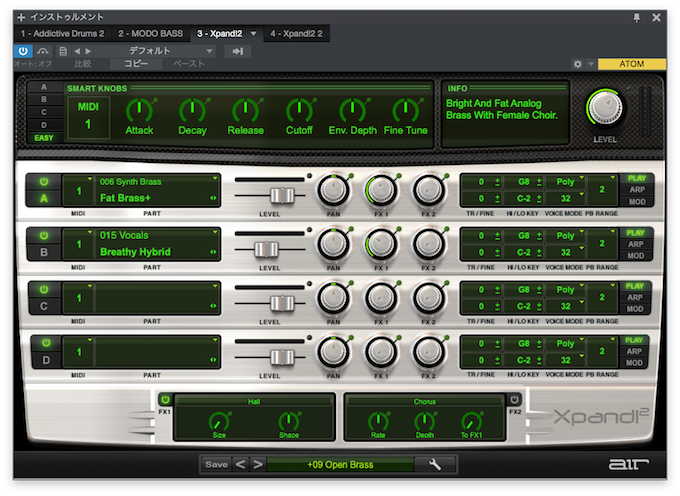Click the Fine Tune smart knob
Image resolution: width=680 pixels, height=496 pixels.
[406, 111]
